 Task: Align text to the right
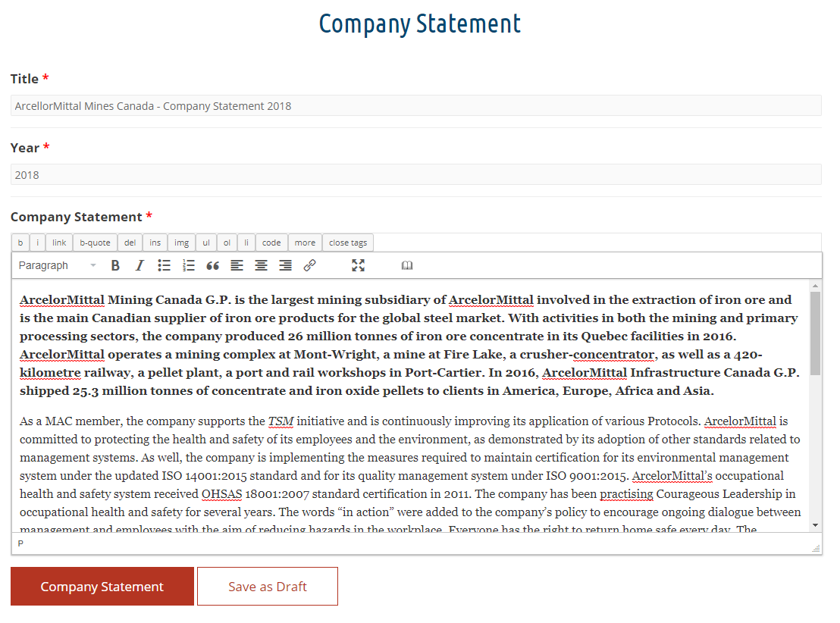[285, 265]
